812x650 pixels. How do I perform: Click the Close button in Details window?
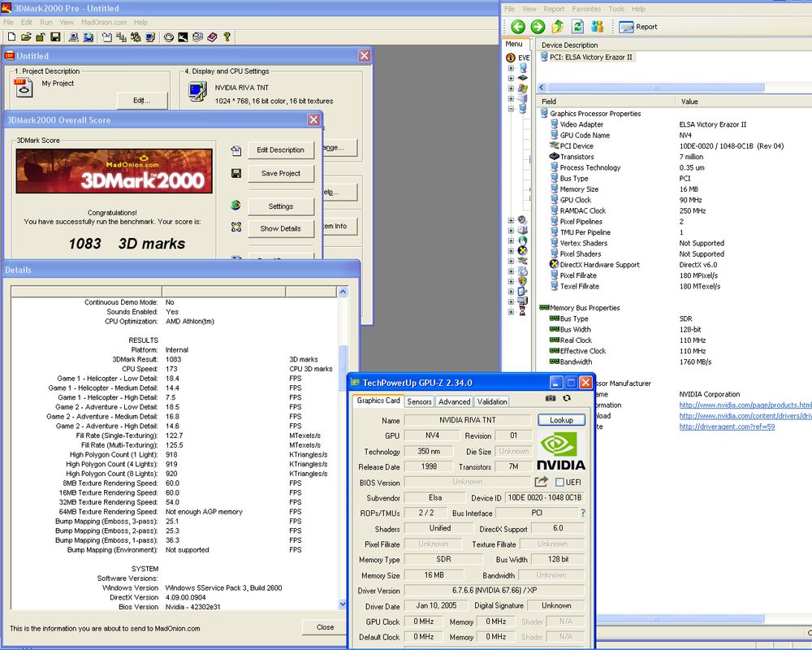point(325,627)
